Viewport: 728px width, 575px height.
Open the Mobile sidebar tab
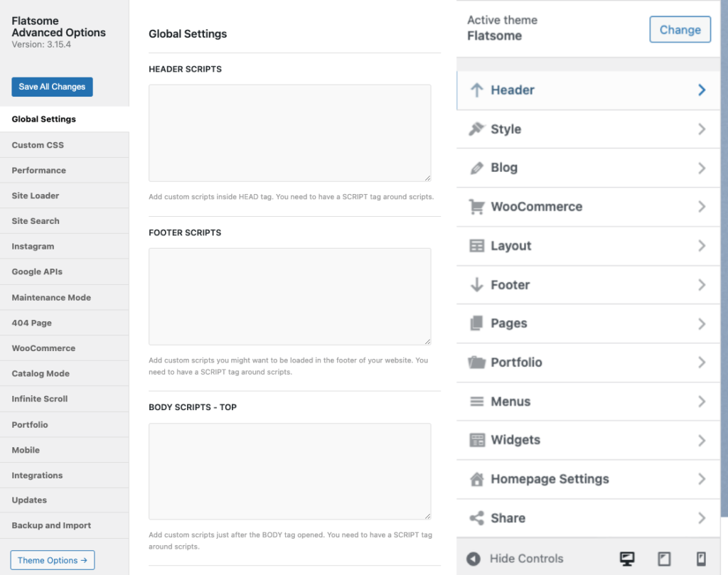pos(65,450)
